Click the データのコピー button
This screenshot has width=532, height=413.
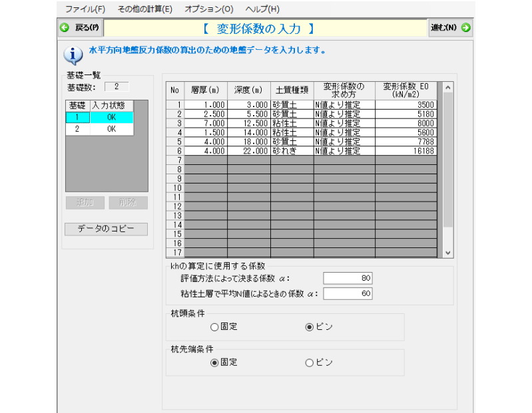106,229
